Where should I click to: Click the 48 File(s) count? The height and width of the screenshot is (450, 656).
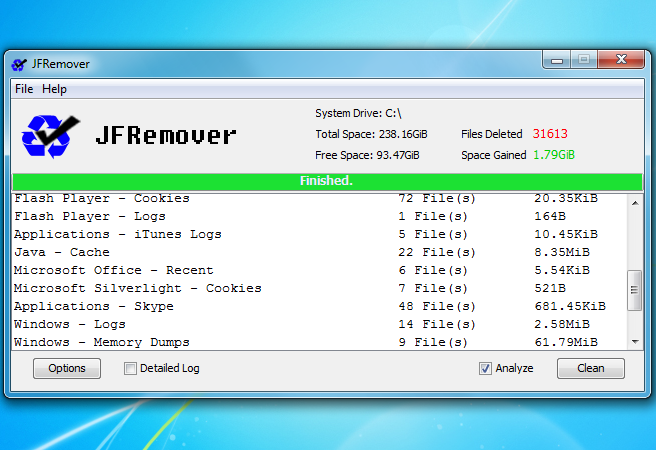[437, 307]
